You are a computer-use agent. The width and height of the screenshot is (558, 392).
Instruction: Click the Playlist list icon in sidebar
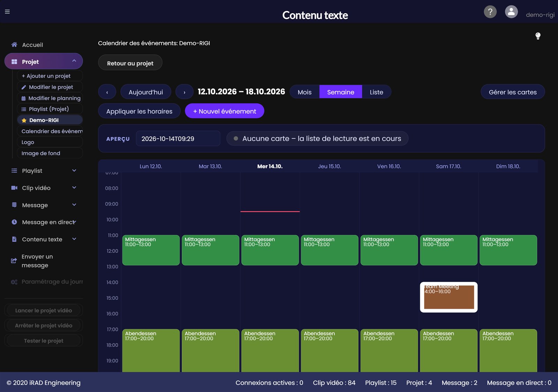[x=14, y=171]
